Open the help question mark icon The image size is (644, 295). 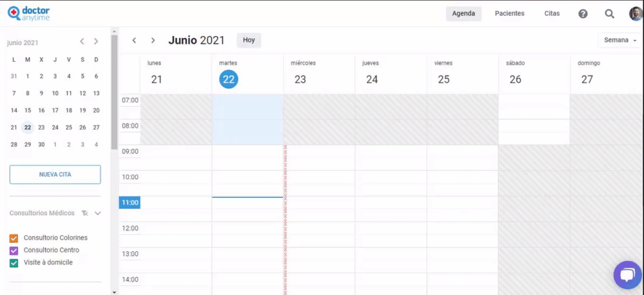tap(583, 14)
